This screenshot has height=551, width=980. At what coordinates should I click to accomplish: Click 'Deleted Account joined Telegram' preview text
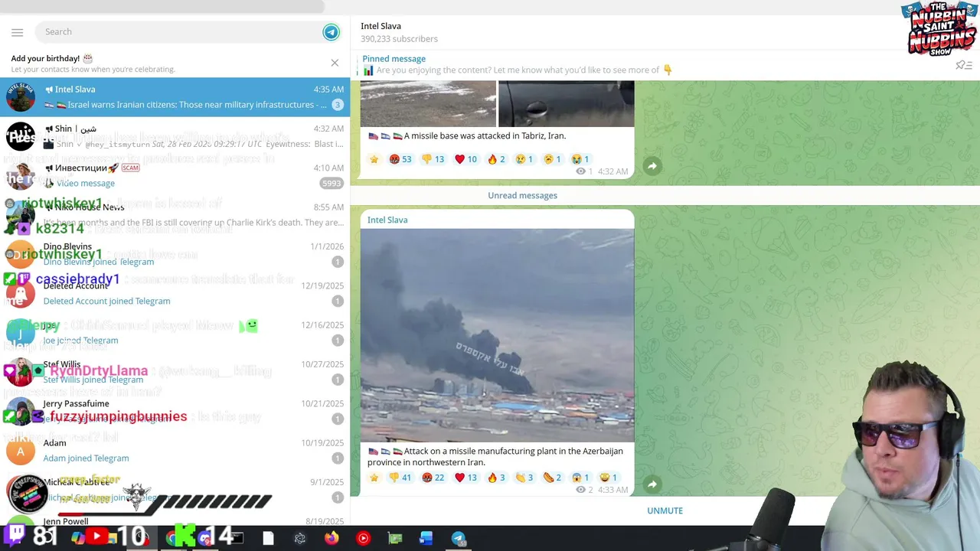pyautogui.click(x=106, y=301)
